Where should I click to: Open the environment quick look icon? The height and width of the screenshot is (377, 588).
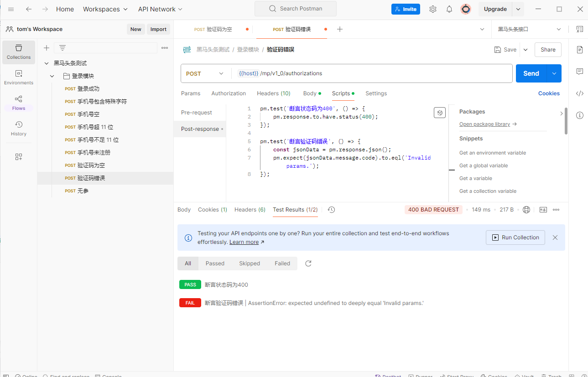pos(580,29)
